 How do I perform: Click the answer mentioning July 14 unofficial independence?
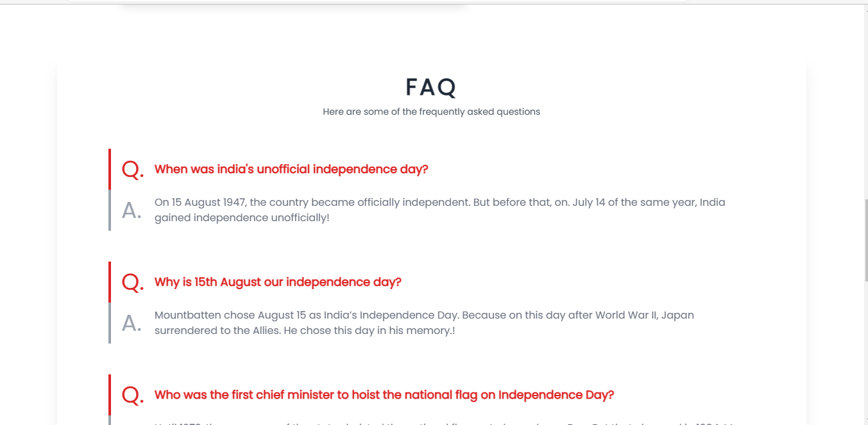[x=440, y=210]
